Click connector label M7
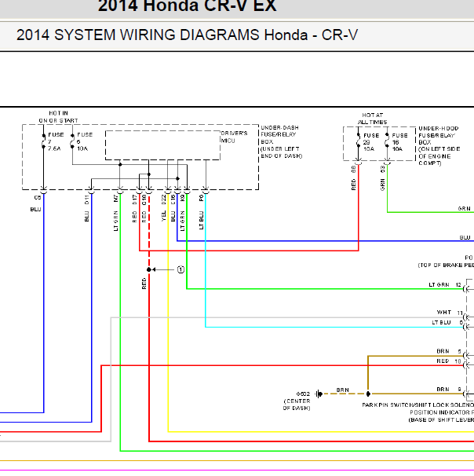474x476 pixels. 115,199
